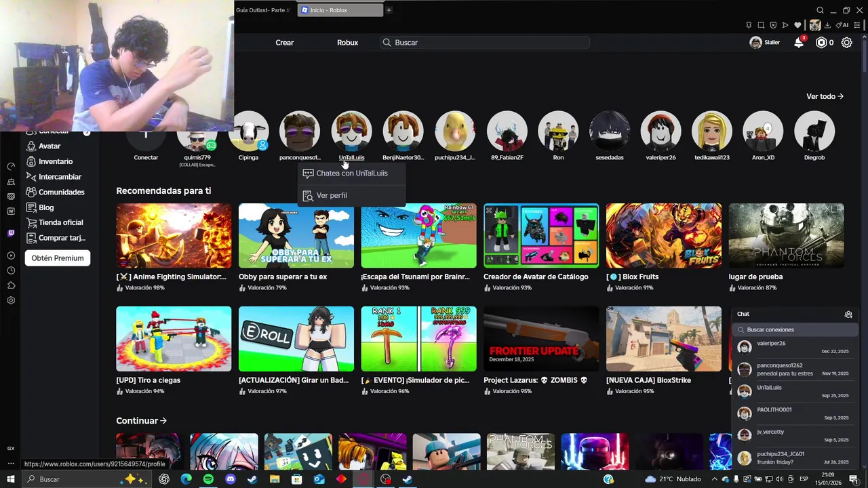Open the Blog sidebar link
Screen dimensions: 868x488
point(46,207)
